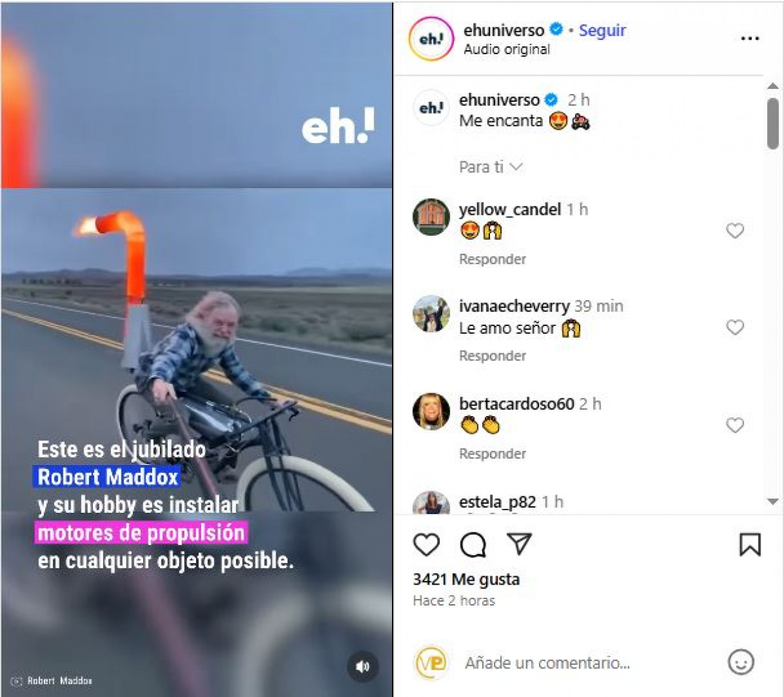
Task: Share the post with the paper plane icon
Action: [519, 543]
